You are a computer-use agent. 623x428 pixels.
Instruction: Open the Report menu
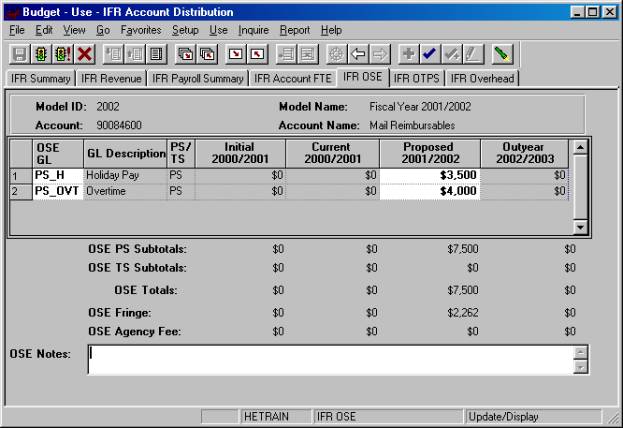(x=294, y=30)
